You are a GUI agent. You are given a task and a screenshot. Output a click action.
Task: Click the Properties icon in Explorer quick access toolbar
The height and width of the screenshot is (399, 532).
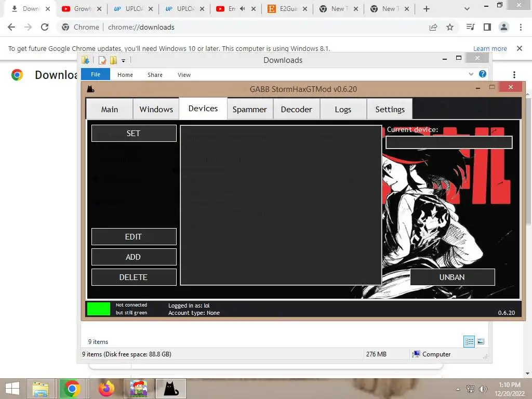[102, 60]
